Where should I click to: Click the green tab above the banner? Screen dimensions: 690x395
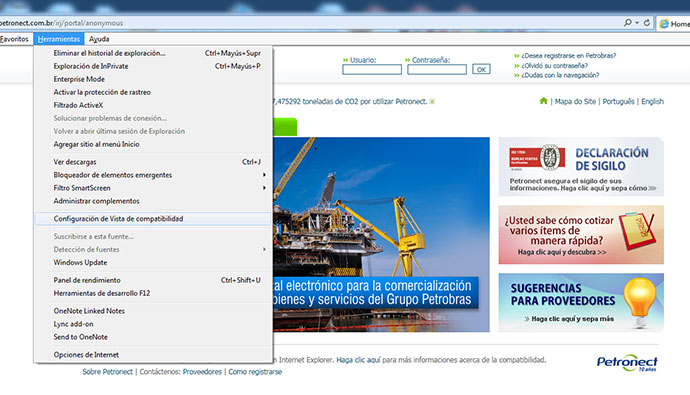point(285,127)
